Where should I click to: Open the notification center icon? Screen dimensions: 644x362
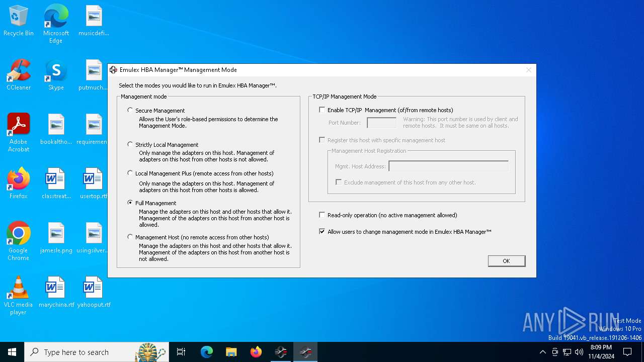coord(627,352)
